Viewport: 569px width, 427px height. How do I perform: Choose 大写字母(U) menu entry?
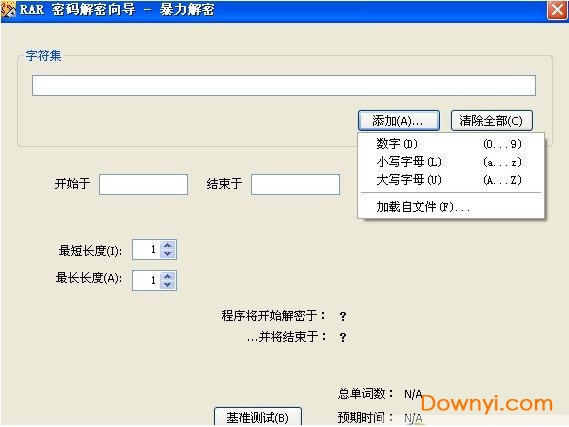[x=450, y=180]
